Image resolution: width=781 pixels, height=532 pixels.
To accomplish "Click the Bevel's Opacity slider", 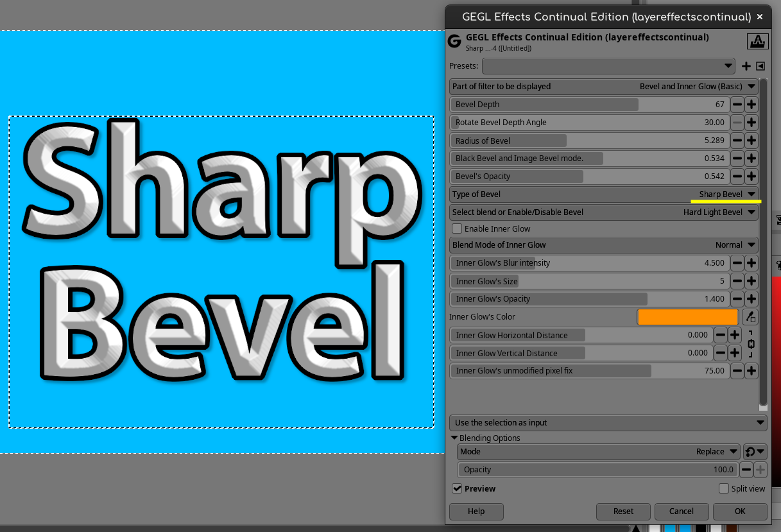I will (x=590, y=176).
